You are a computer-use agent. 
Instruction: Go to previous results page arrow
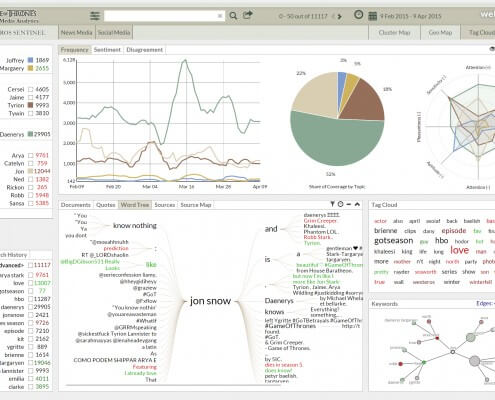[x=333, y=16]
